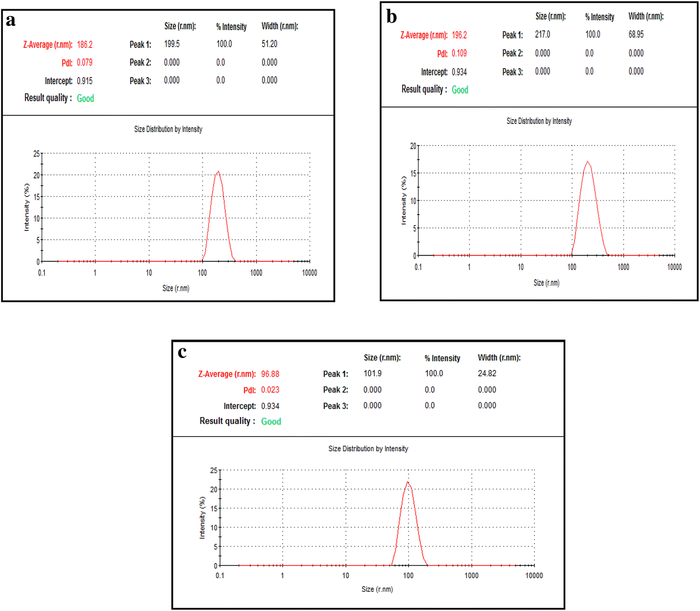This screenshot has width=700, height=611.
Task: Click Width (r.nm) column header in panel b
Action: tap(646, 17)
